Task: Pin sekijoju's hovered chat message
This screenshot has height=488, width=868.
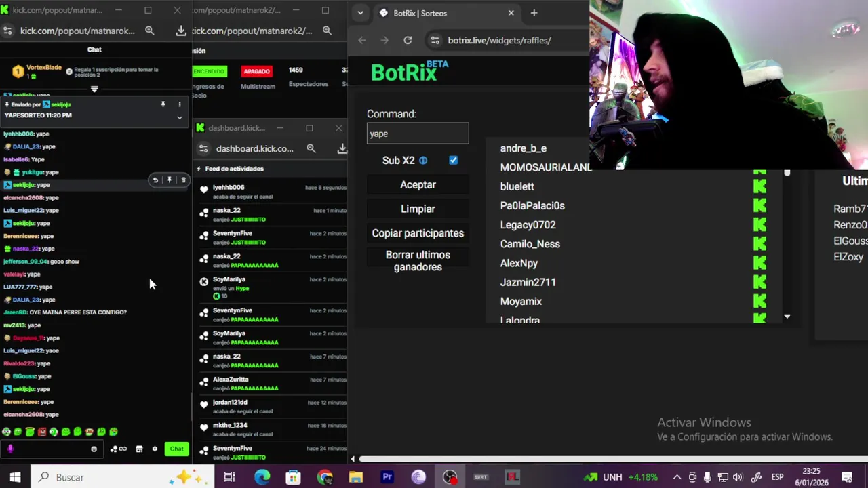Action: (x=170, y=180)
